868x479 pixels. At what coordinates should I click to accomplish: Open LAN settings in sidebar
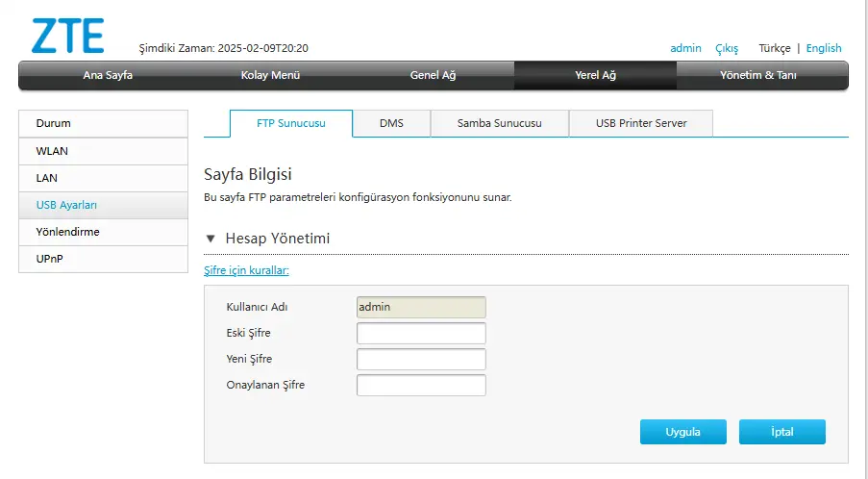[x=104, y=178]
